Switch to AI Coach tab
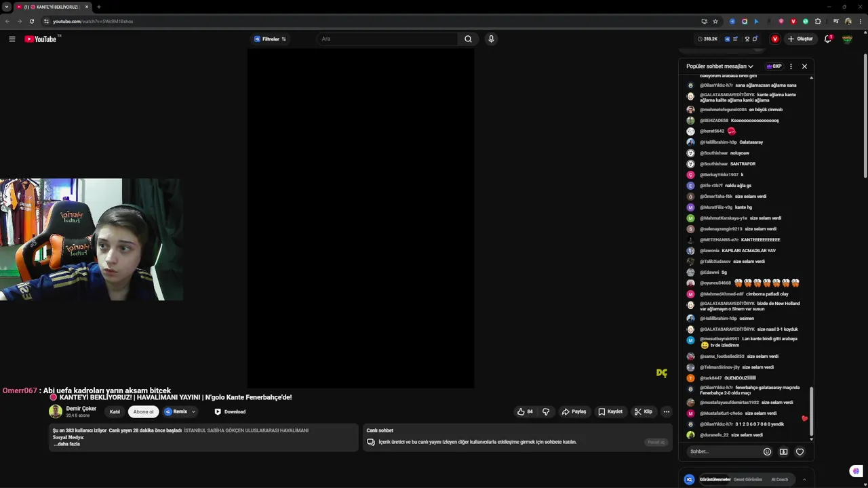868x488 pixels. click(x=780, y=479)
